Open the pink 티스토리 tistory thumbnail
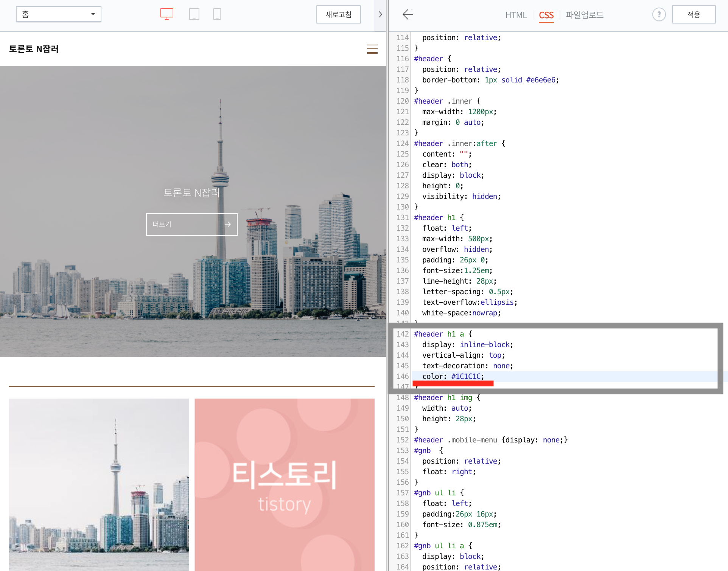Image resolution: width=728 pixels, height=571 pixels. tap(285, 484)
